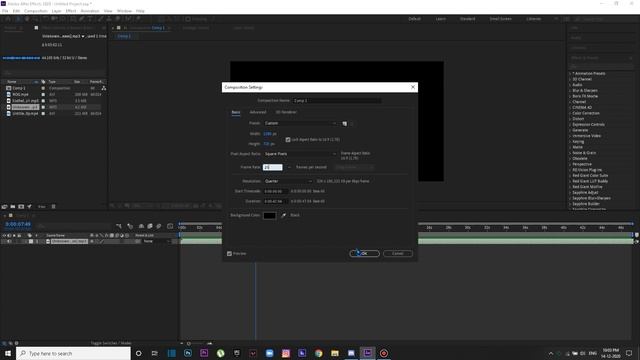Image resolution: width=640 pixels, height=360 pixels.
Task: Switch to the Libraries workspace
Action: click(x=533, y=19)
